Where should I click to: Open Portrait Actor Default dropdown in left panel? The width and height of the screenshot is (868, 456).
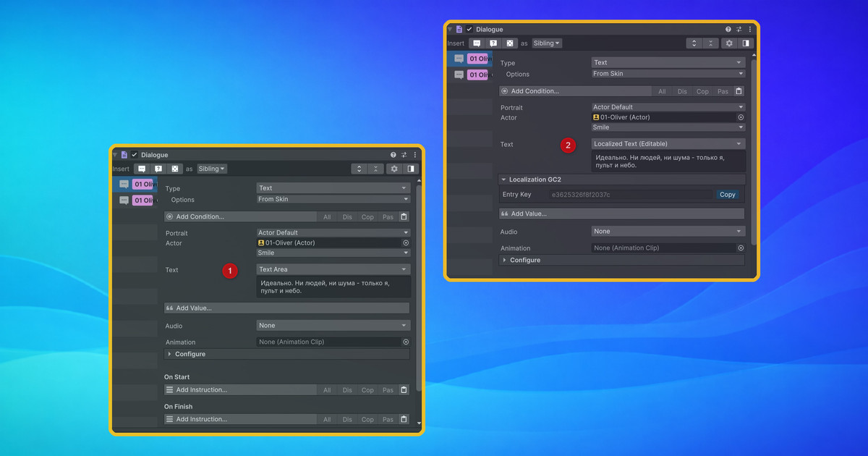click(333, 233)
